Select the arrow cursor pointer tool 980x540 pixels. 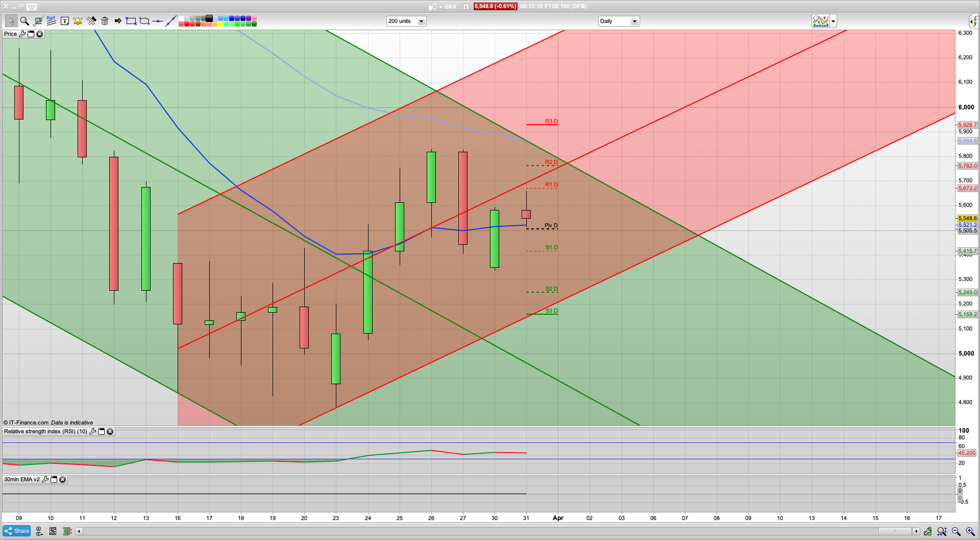click(x=11, y=21)
